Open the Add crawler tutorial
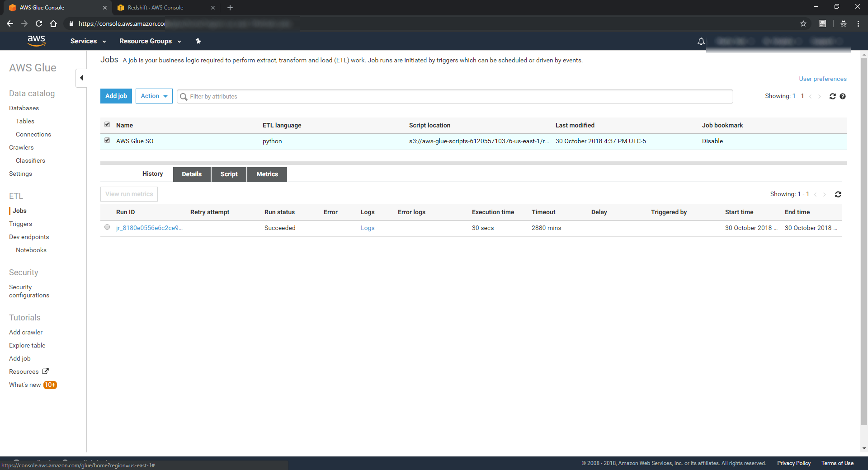The image size is (868, 470). (26, 333)
